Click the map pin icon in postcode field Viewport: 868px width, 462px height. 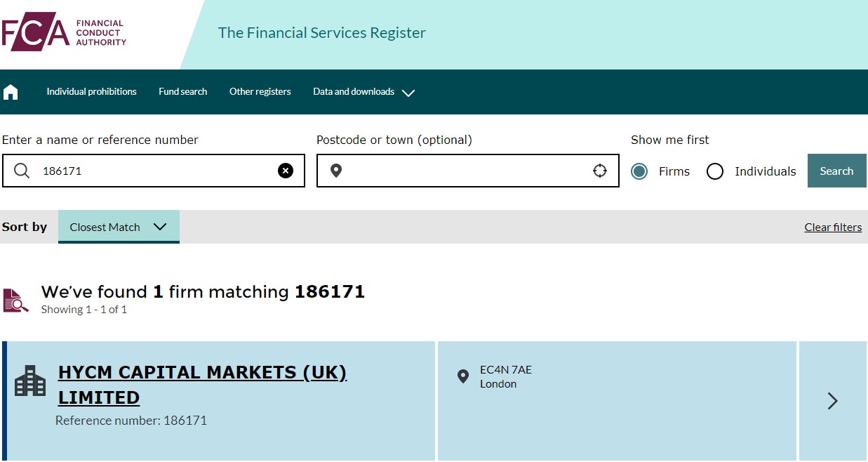click(x=336, y=171)
